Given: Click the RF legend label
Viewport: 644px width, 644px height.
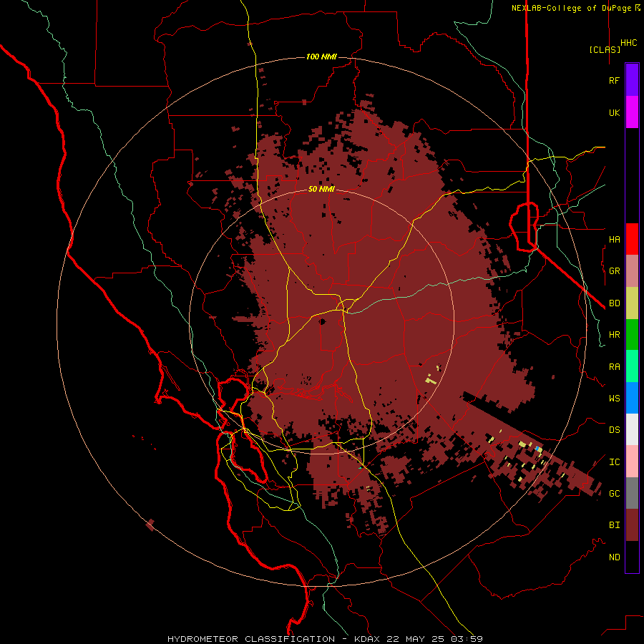Looking at the screenshot, I should 614,80.
